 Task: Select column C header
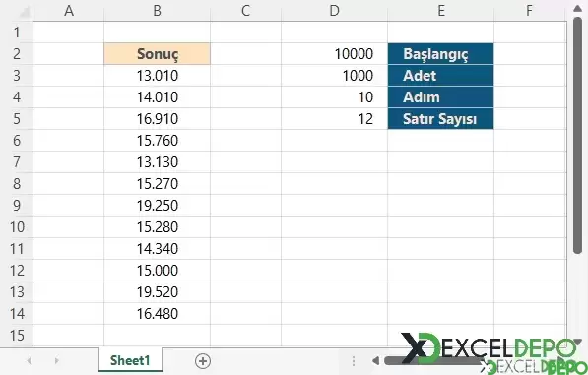(245, 11)
